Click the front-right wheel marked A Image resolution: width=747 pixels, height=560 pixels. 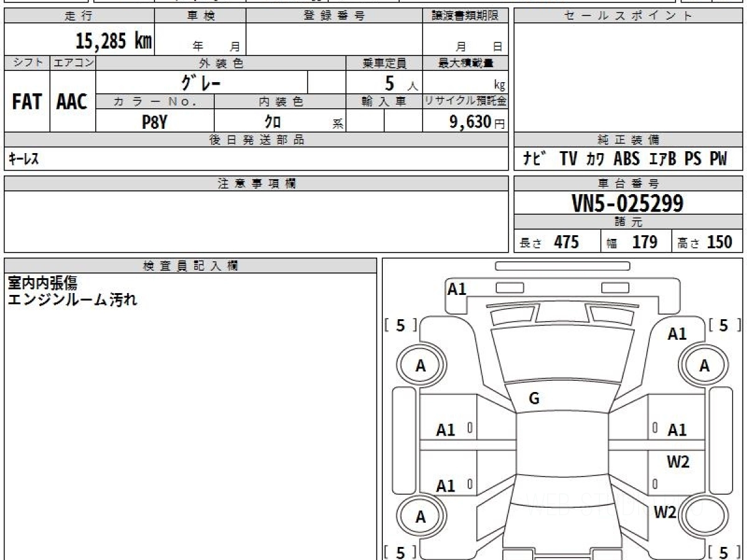(x=704, y=366)
